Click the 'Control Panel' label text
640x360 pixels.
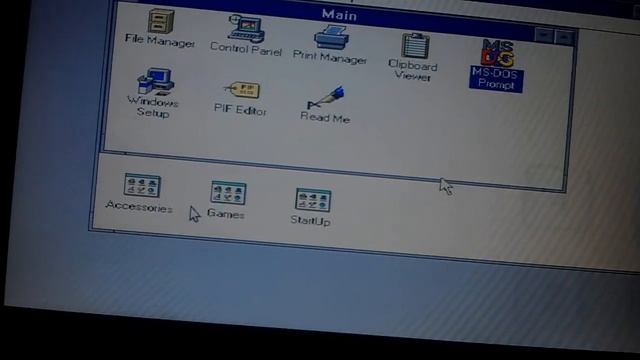coord(246,50)
